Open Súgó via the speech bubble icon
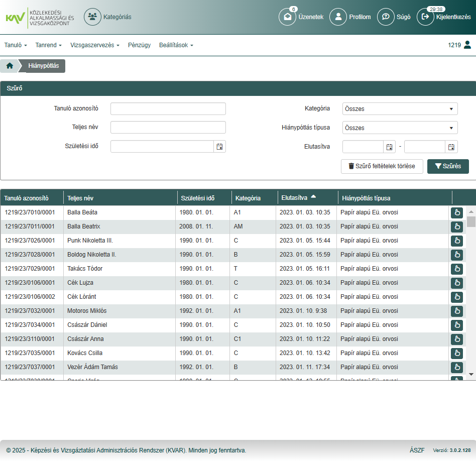The width and height of the screenshot is (476, 461). (386, 17)
